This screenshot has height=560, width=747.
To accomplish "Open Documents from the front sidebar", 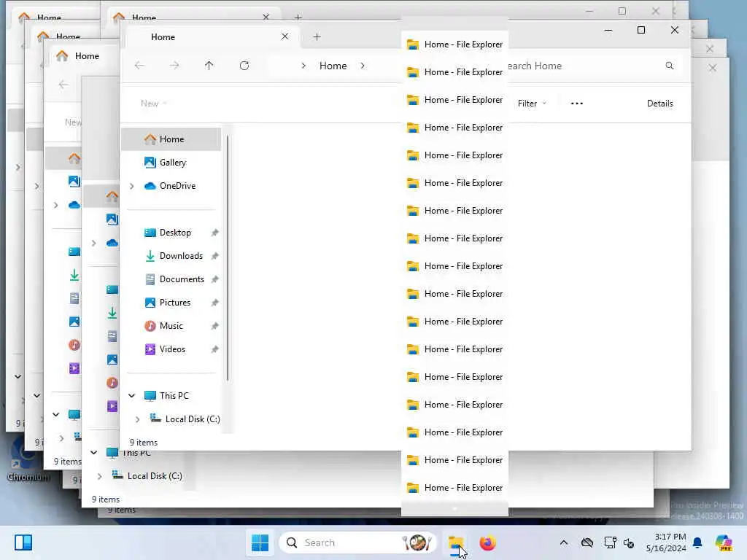I will [181, 279].
